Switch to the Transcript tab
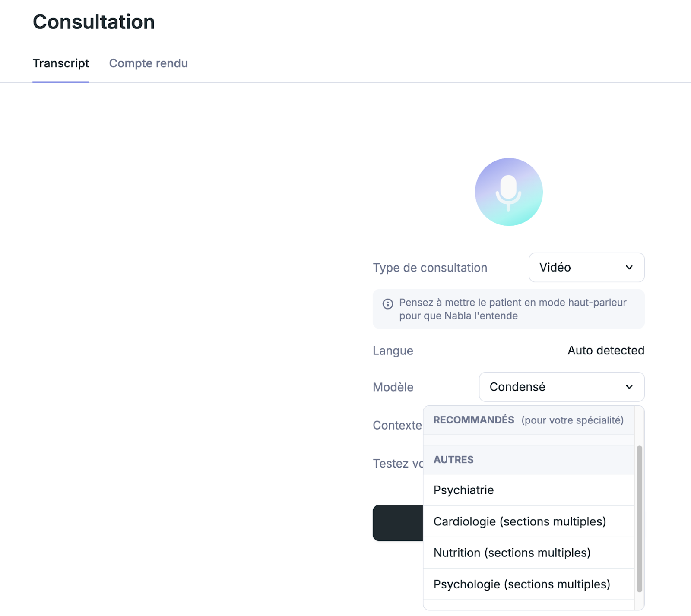The image size is (691, 616). [61, 63]
